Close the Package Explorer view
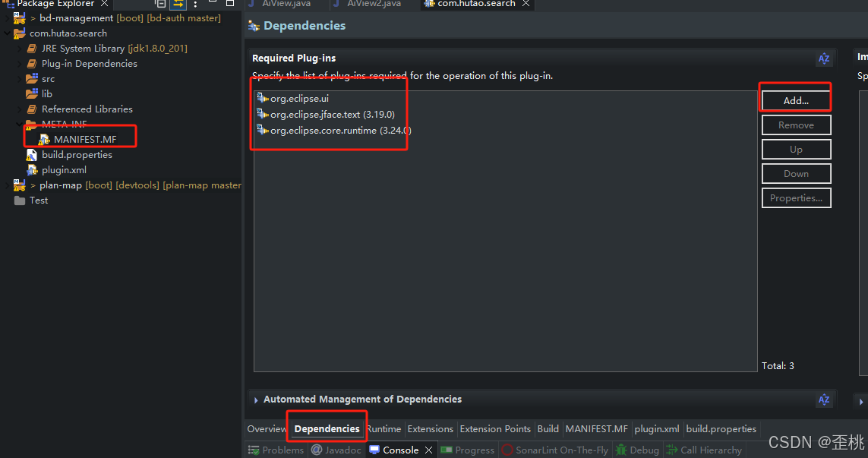 tap(104, 3)
